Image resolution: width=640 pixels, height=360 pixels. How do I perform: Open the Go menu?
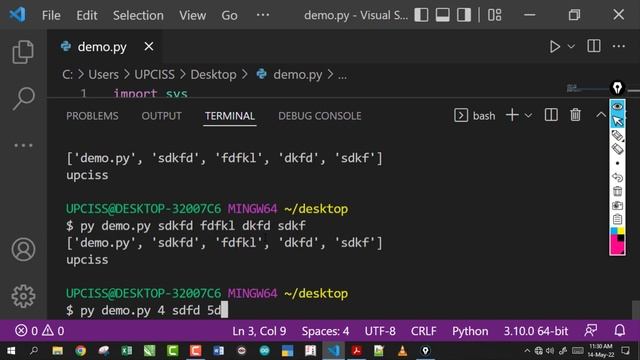click(x=229, y=16)
